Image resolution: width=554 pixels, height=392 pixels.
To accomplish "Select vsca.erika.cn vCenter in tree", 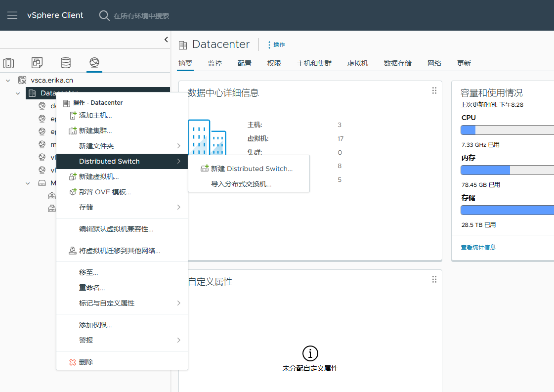I will pos(52,80).
